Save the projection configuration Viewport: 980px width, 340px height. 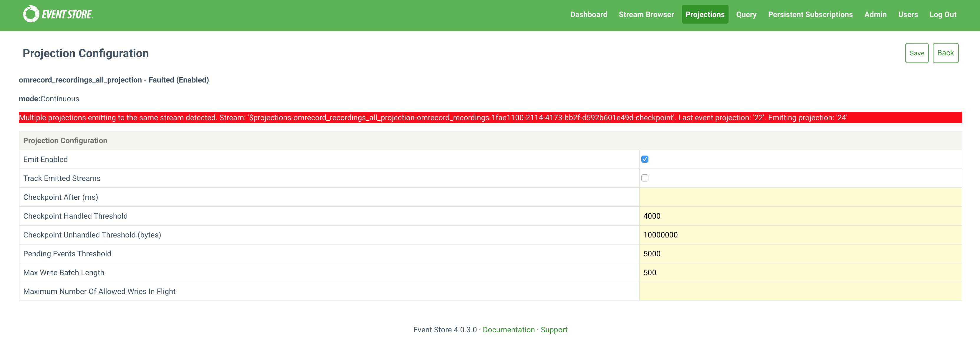tap(916, 53)
